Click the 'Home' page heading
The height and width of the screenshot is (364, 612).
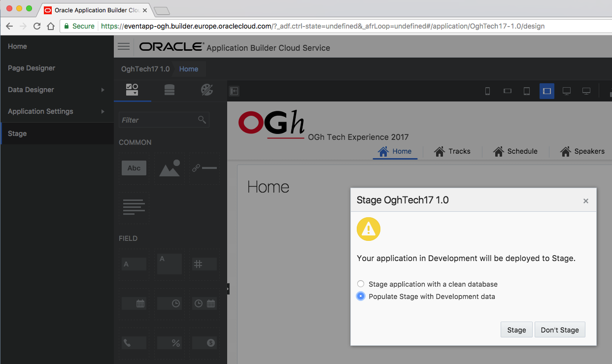click(x=268, y=187)
